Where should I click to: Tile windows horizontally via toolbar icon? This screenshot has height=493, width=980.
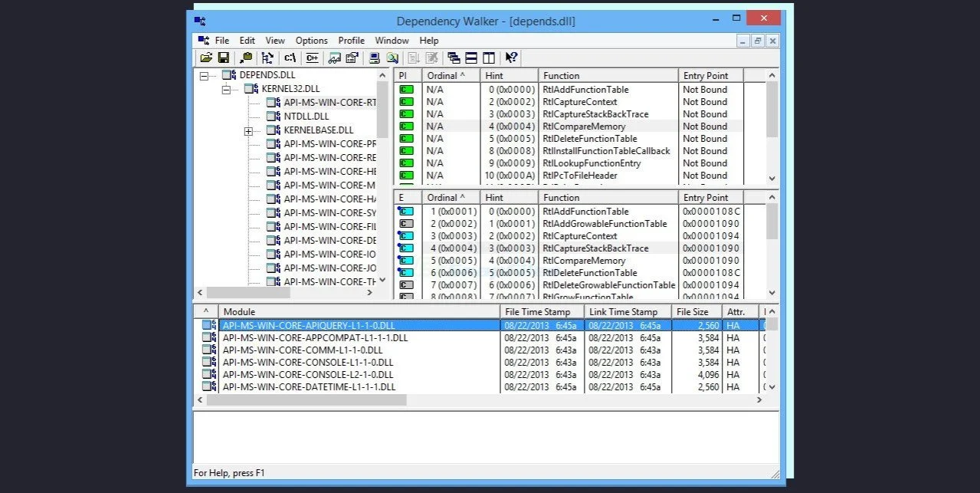pos(471,58)
